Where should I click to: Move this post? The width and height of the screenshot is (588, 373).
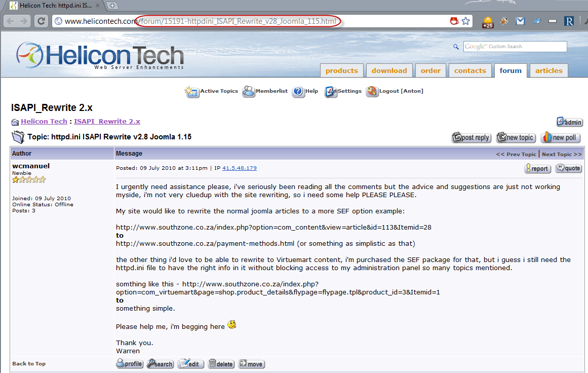click(252, 363)
